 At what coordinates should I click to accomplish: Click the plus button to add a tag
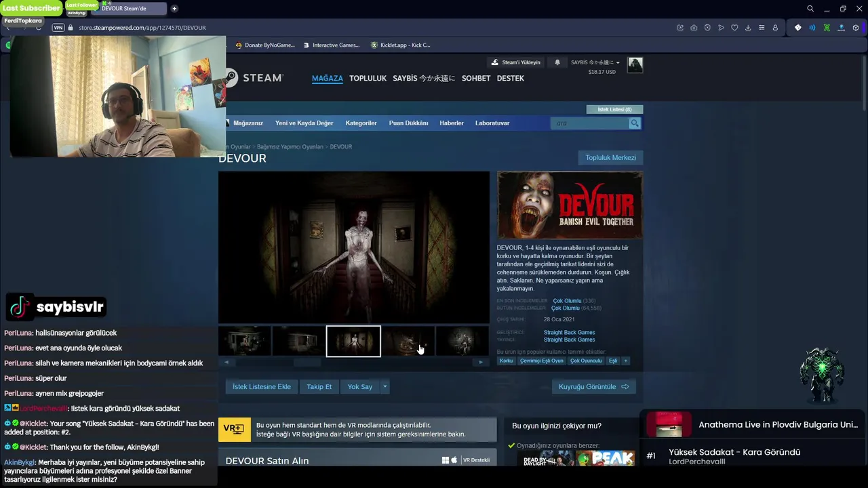tap(626, 361)
